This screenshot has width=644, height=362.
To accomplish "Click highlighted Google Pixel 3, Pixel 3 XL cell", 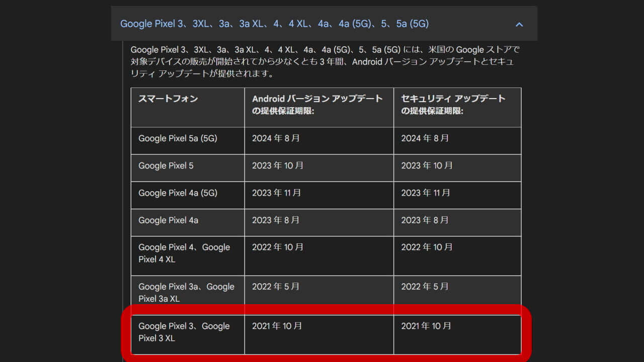I will tap(184, 332).
